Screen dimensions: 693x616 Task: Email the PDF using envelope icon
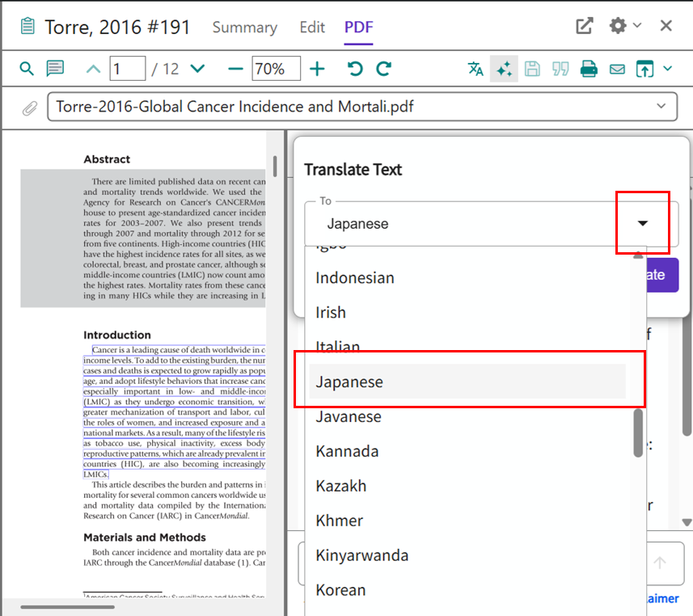click(617, 69)
